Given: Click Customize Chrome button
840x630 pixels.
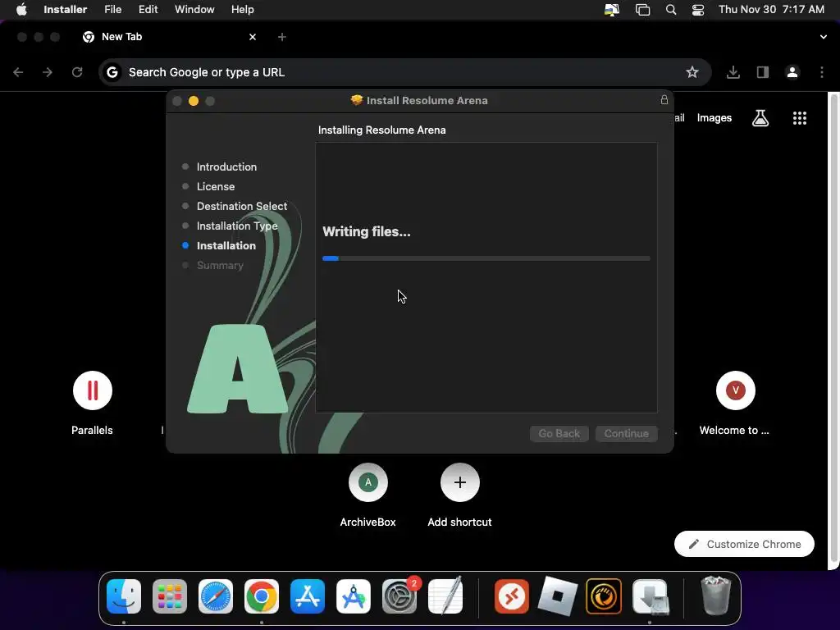Looking at the screenshot, I should (x=744, y=545).
